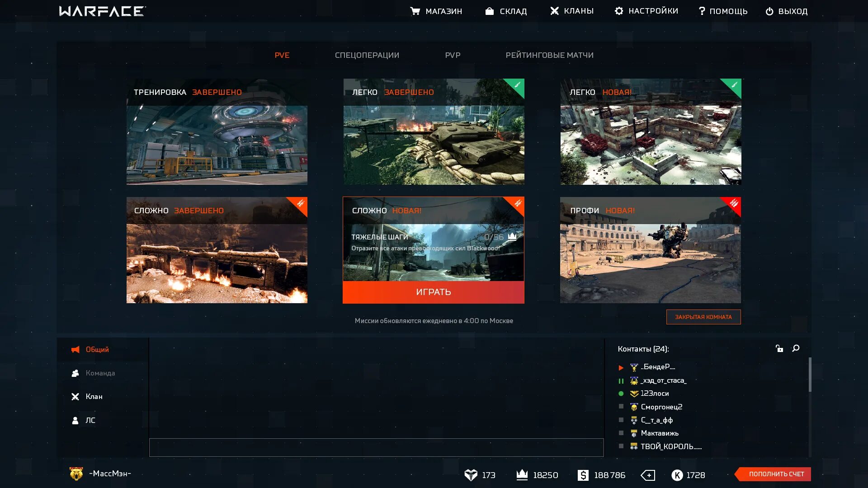Click the shopping cart icon for Магазин
This screenshot has height=488, width=868.
[x=415, y=11]
